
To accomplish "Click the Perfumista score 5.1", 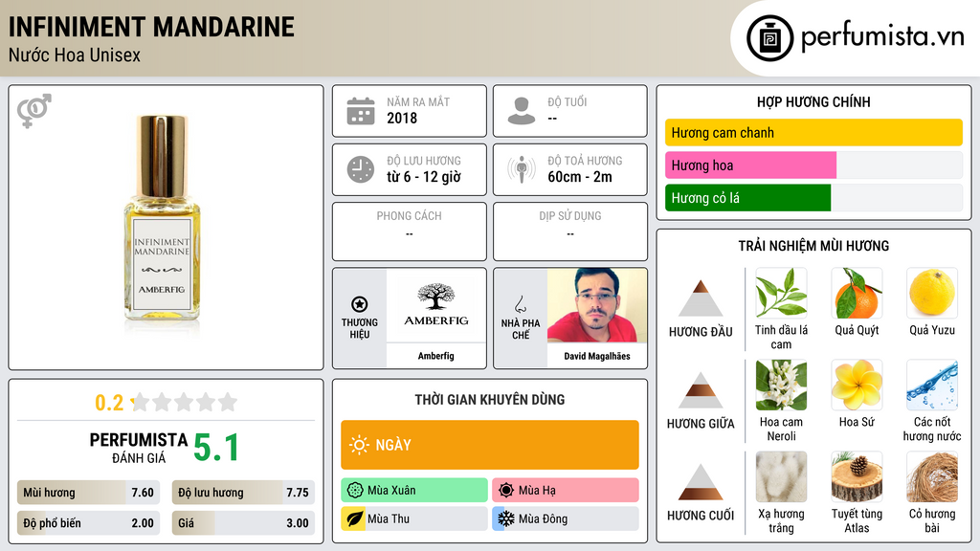I will (x=216, y=448).
